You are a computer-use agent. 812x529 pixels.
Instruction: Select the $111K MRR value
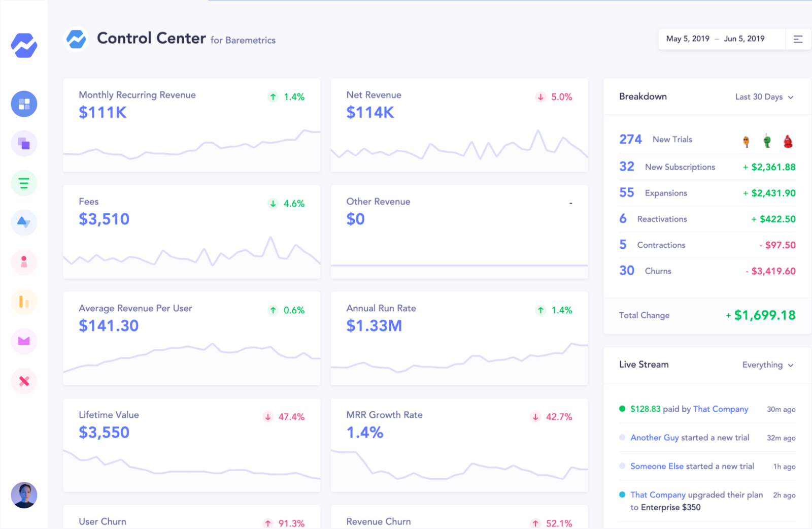click(103, 113)
